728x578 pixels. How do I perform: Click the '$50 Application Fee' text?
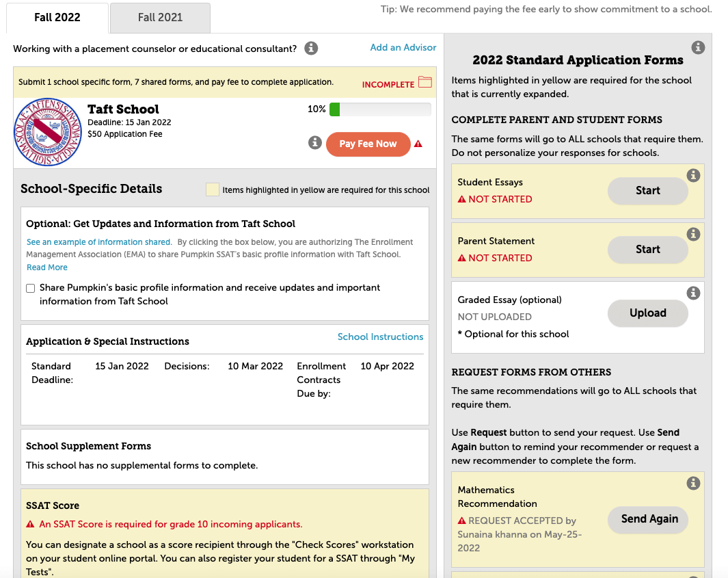pos(125,134)
